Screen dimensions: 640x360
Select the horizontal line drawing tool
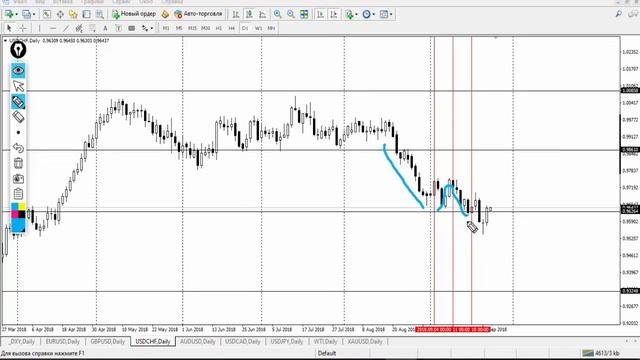53,28
